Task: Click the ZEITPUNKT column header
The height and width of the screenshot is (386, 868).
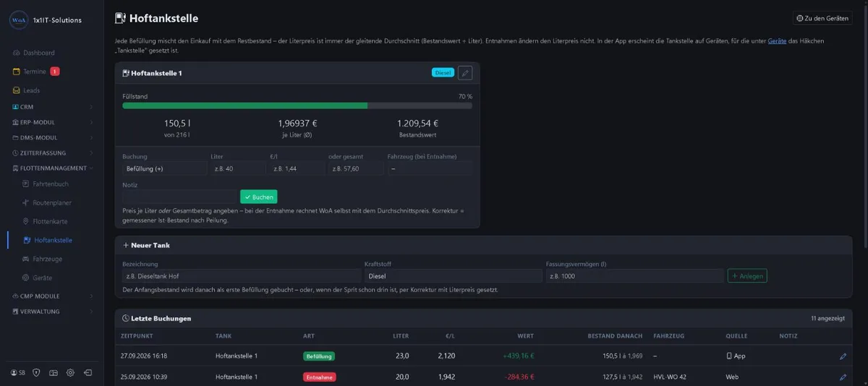Action: coord(136,336)
